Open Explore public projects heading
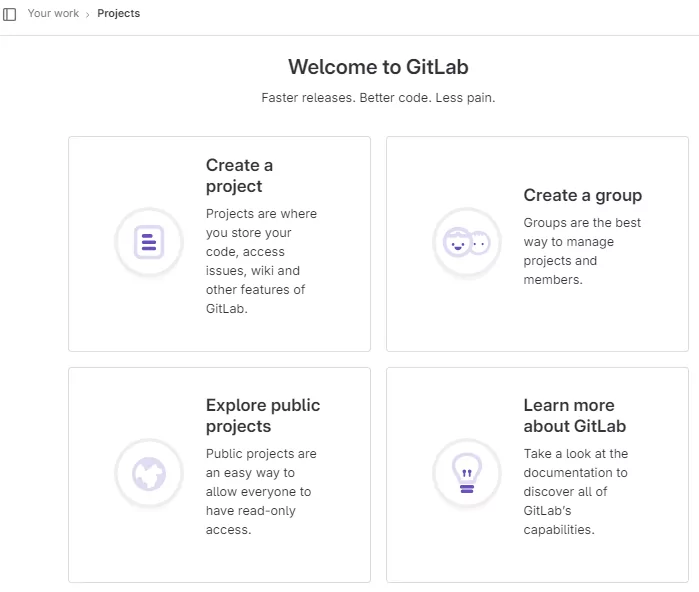699x592 pixels. click(262, 416)
